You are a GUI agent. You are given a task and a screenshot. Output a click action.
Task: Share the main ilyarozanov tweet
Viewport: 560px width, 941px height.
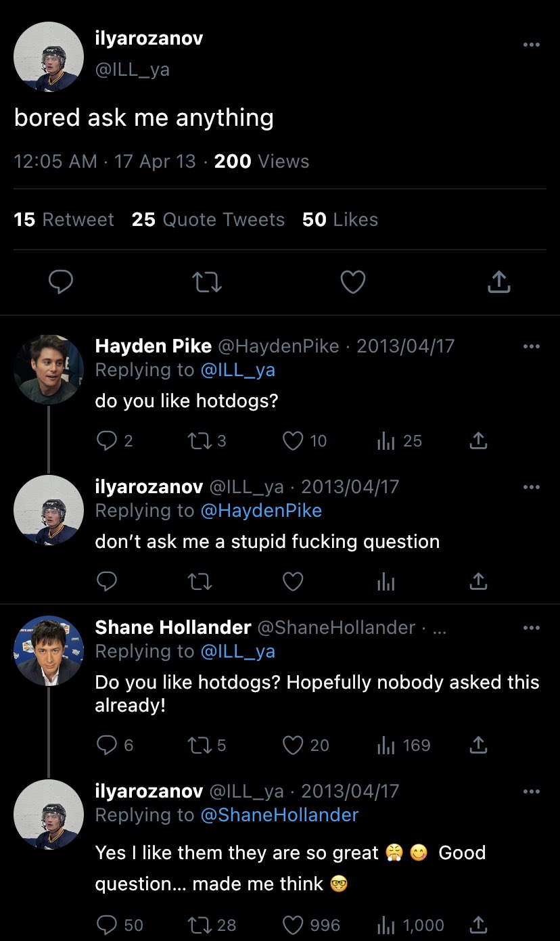498,282
